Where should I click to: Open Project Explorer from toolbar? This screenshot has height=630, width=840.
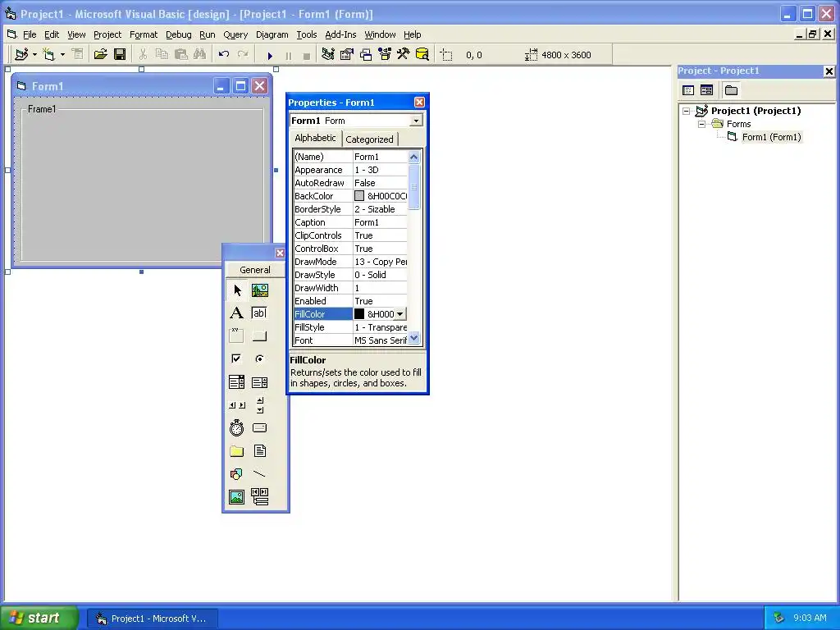(x=328, y=55)
